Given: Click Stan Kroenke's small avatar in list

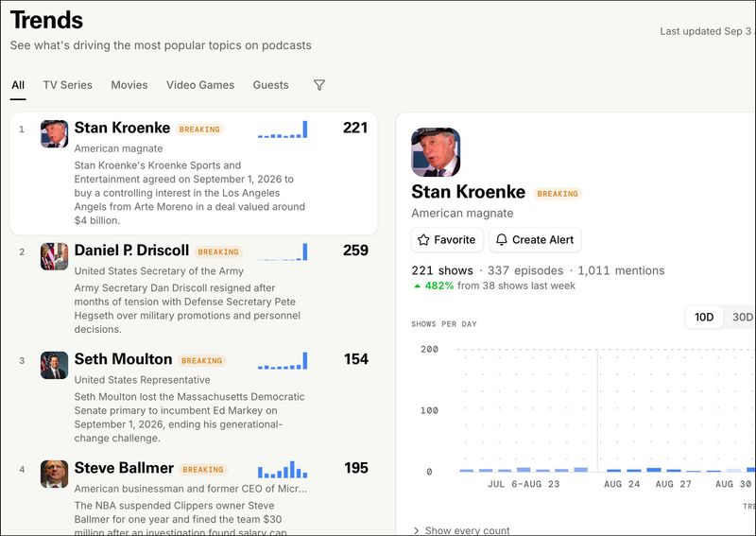Looking at the screenshot, I should (x=54, y=133).
